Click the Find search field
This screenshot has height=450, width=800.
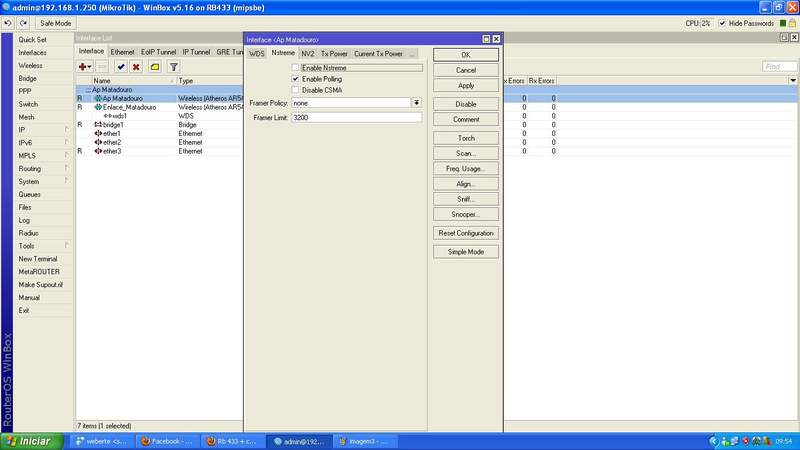(779, 67)
